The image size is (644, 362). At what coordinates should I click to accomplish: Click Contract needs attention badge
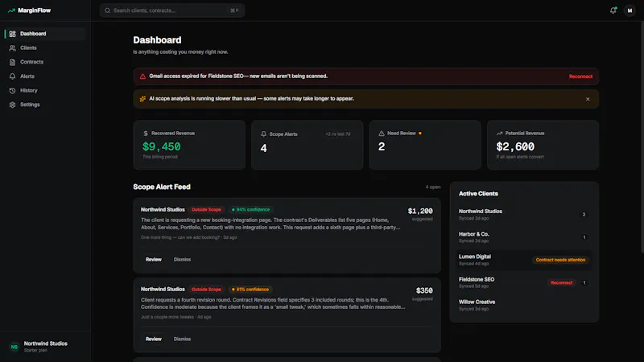560,260
